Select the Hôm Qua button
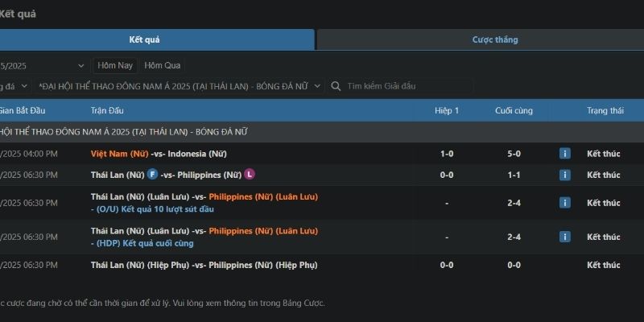Screen dimensions: 644x322 pyautogui.click(x=163, y=65)
